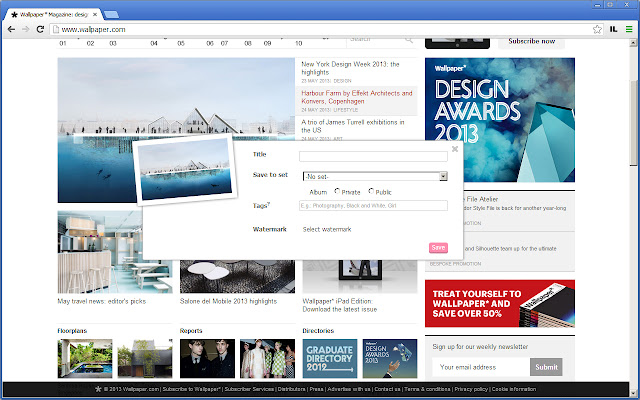640x400 pixels.
Task: Select slide number 07
Action: pyautogui.click(x=224, y=43)
